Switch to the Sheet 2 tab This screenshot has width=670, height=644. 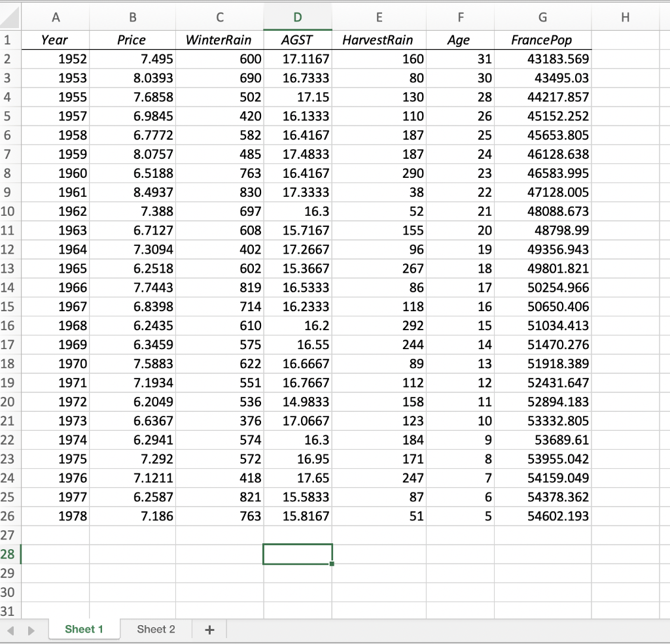156,629
